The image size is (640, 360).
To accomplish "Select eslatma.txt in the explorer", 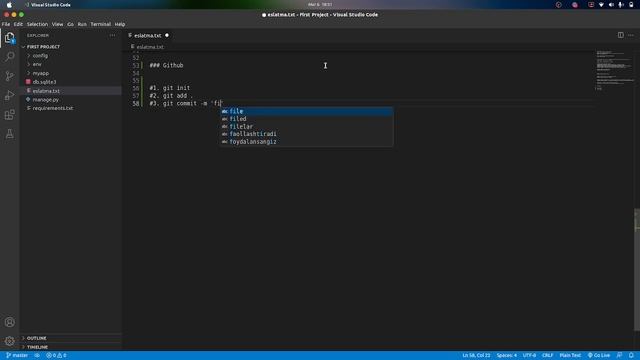I will tap(46, 91).
